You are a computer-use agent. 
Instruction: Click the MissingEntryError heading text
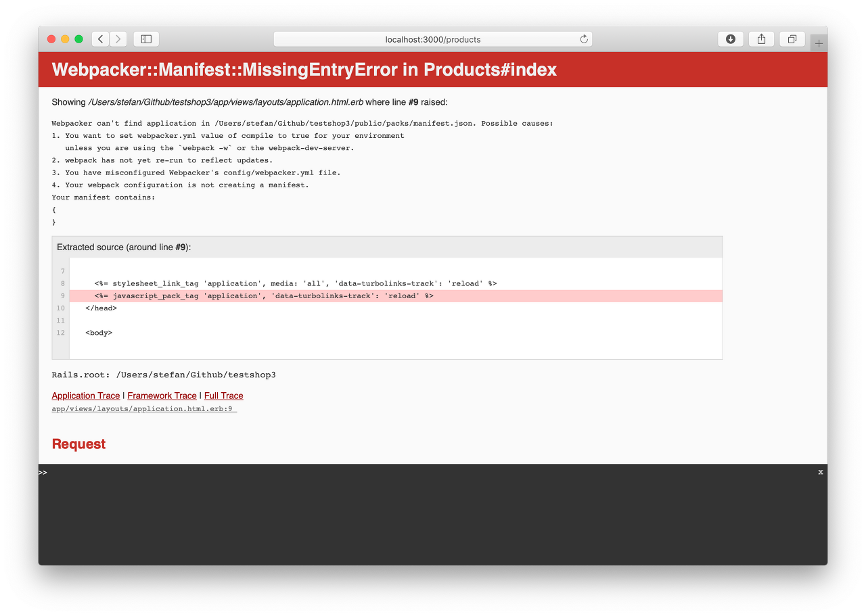pyautogui.click(x=304, y=69)
